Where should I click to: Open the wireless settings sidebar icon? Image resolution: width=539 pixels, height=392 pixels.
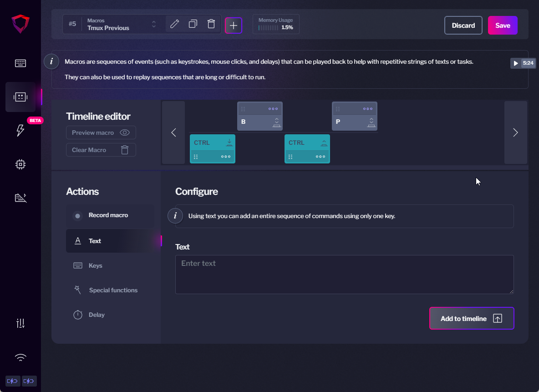point(20,357)
